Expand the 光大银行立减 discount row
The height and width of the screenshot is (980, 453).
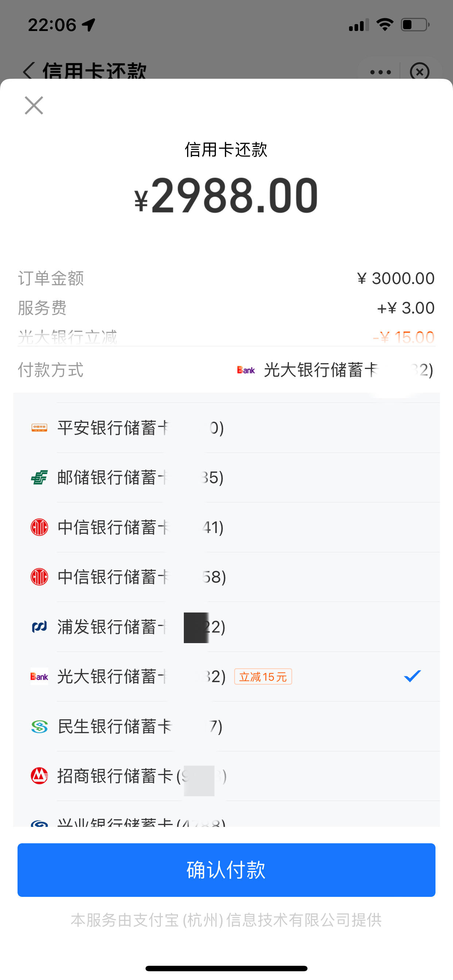(x=226, y=337)
